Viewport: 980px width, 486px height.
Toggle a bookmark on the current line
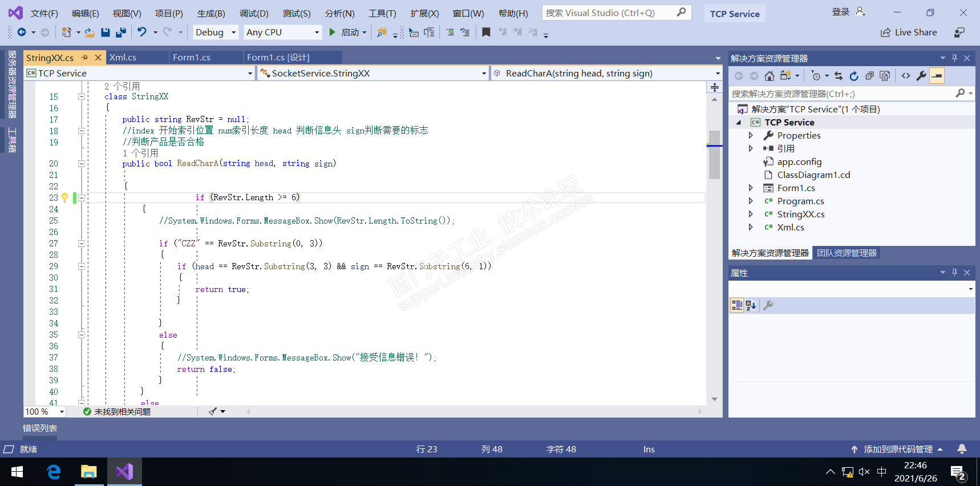pos(486,33)
